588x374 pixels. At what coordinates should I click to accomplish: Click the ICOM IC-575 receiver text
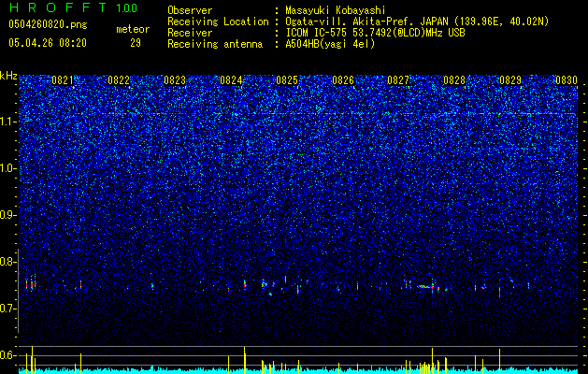tap(375, 33)
